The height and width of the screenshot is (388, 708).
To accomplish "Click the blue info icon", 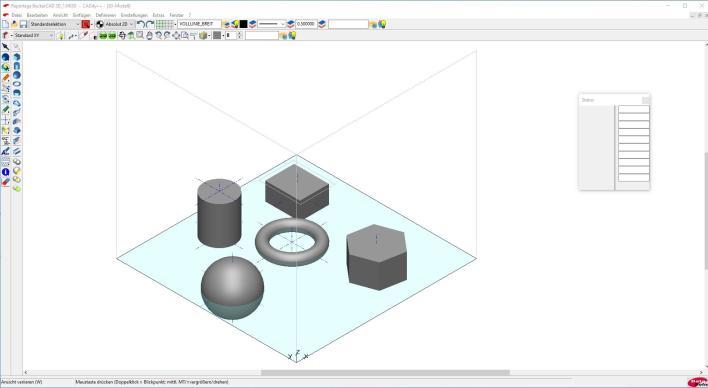I will (5, 172).
